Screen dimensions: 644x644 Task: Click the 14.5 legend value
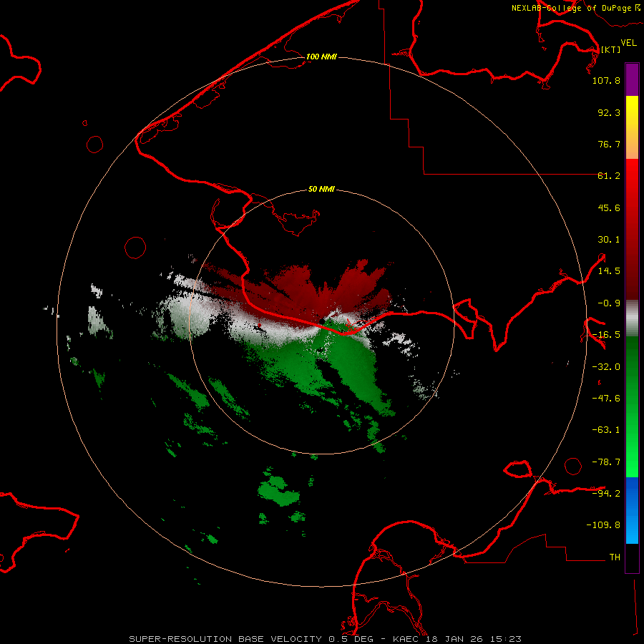pyautogui.click(x=609, y=271)
